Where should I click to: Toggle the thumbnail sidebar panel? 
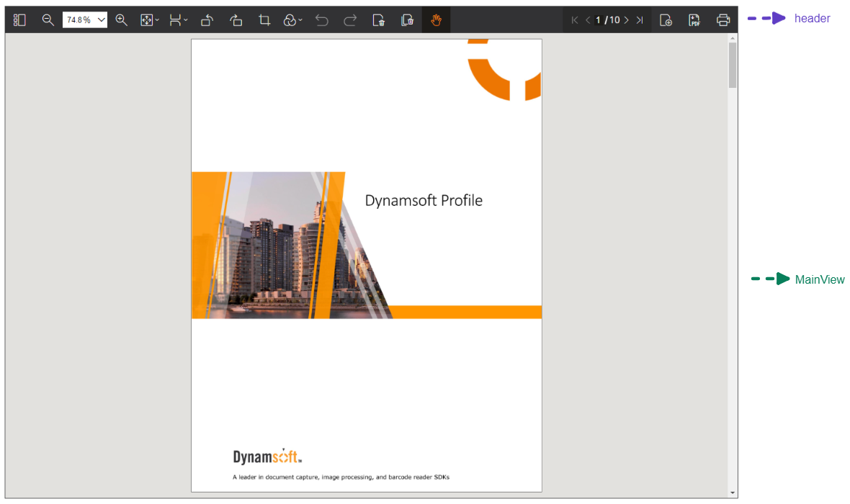[20, 20]
